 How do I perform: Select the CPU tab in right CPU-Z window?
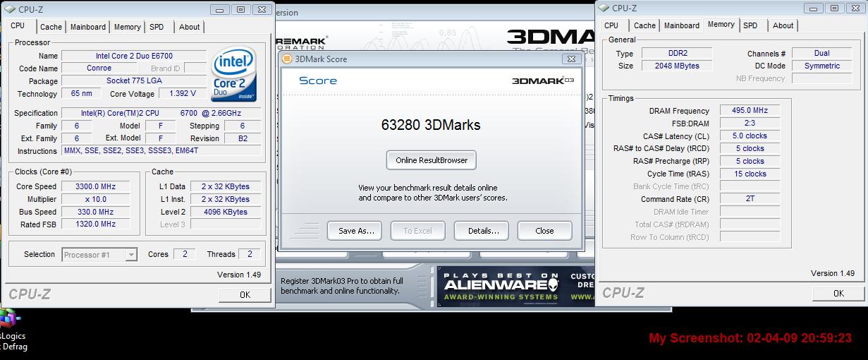[611, 25]
